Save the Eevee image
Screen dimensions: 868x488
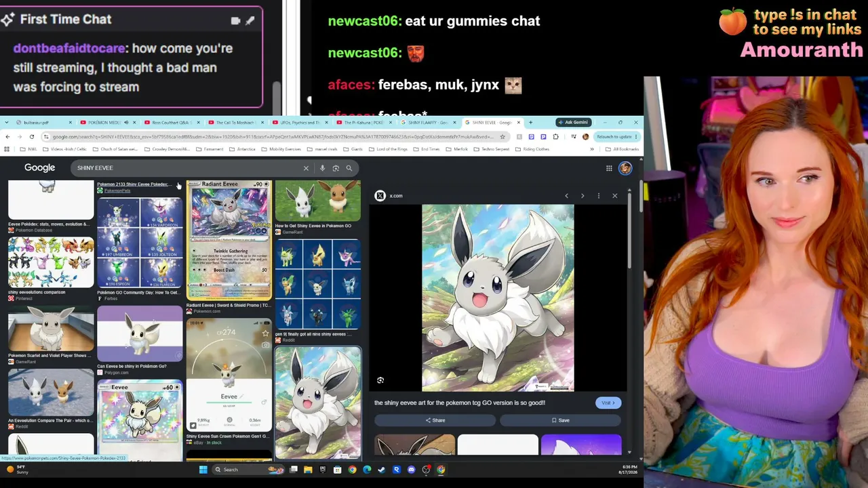(560, 420)
